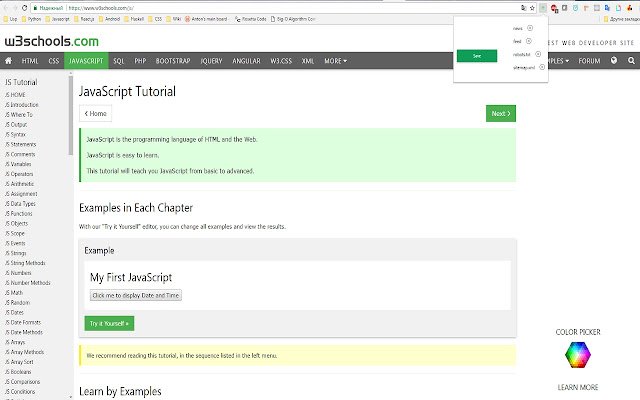Open JS Array Sort in sidebar
This screenshot has width=640, height=400.
pos(19,362)
